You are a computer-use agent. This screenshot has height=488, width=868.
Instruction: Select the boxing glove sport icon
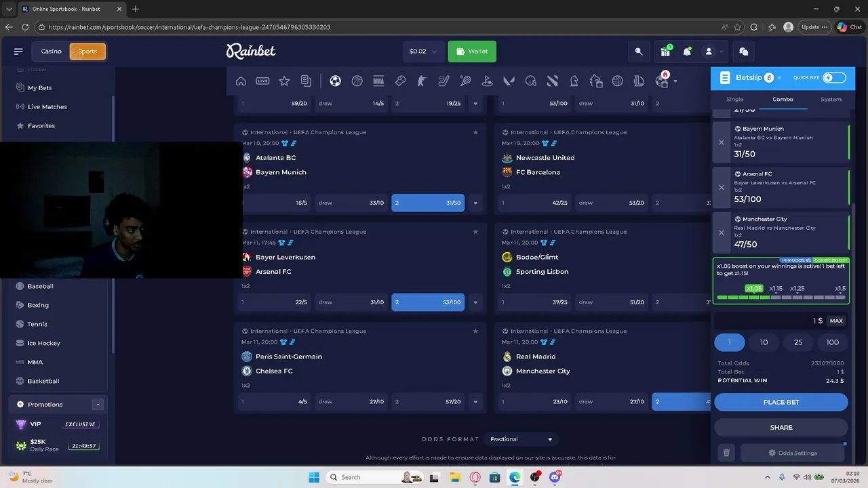coord(400,81)
